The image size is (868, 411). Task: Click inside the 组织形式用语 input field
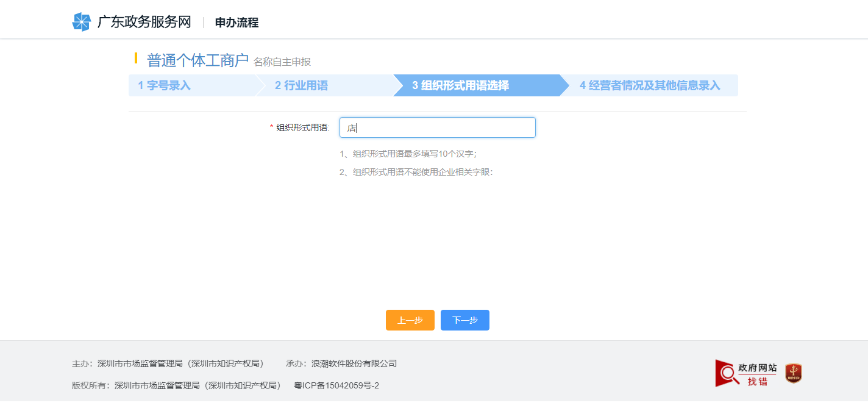point(436,127)
